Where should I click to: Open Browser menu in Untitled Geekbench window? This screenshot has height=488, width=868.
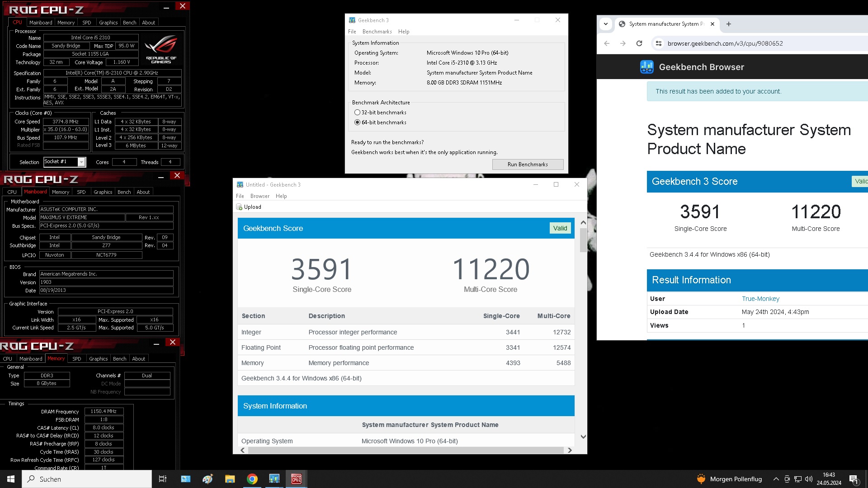260,196
